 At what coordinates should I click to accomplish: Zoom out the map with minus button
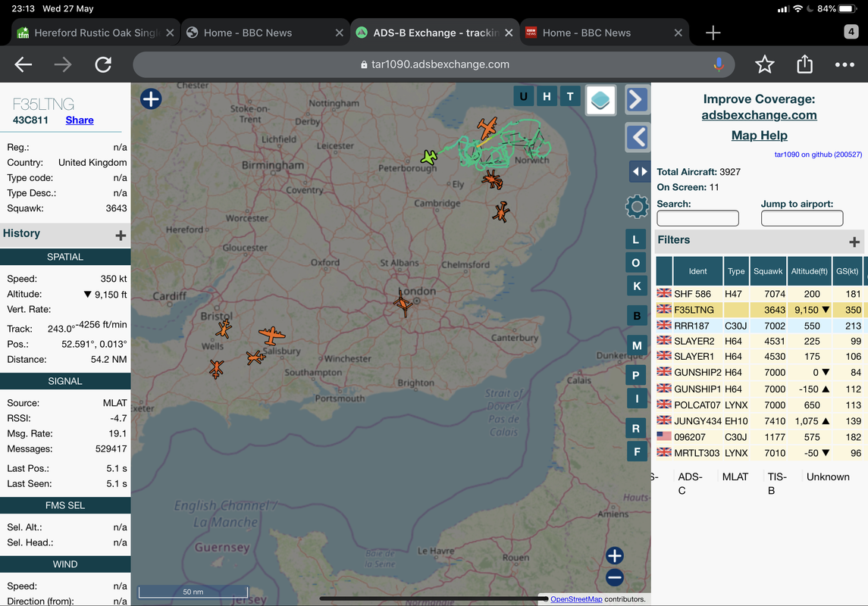tap(615, 578)
